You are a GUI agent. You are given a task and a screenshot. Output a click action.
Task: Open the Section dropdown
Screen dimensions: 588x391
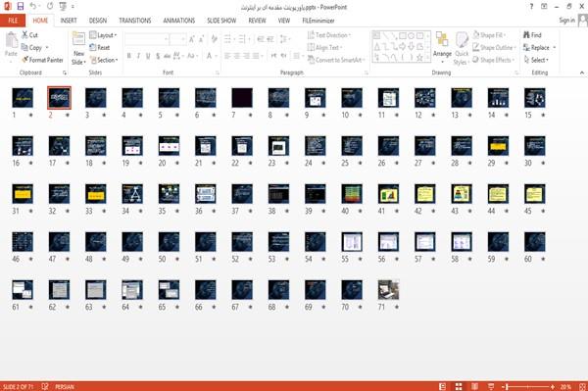[x=104, y=60]
